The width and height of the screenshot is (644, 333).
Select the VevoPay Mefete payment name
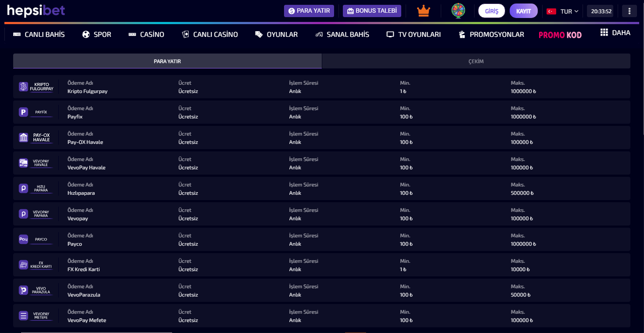coord(87,320)
